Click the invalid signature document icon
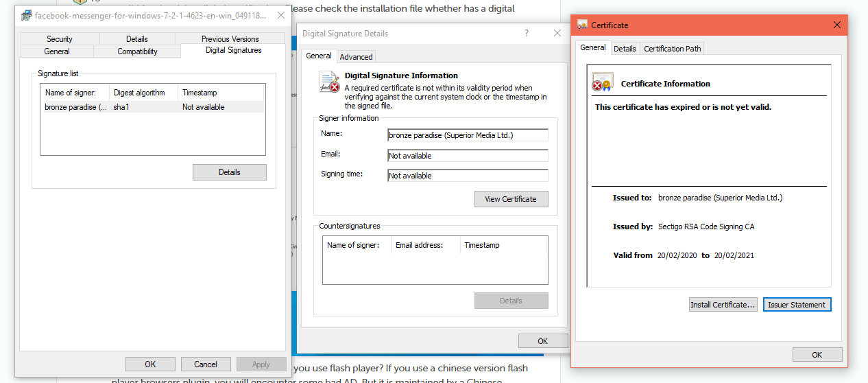 pyautogui.click(x=330, y=82)
